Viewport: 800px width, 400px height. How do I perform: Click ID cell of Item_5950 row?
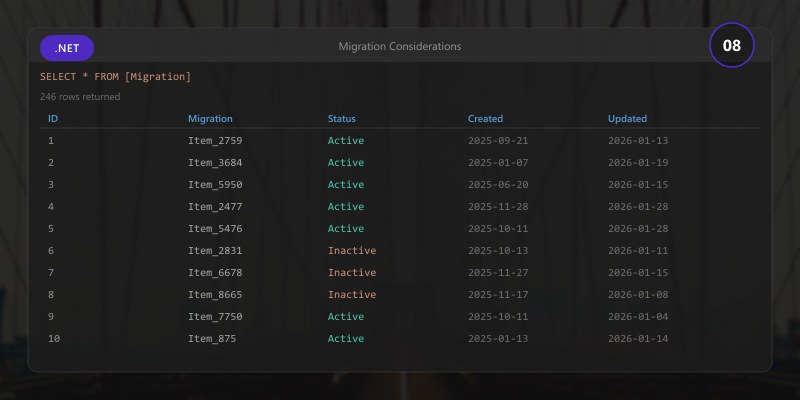pyautogui.click(x=51, y=184)
